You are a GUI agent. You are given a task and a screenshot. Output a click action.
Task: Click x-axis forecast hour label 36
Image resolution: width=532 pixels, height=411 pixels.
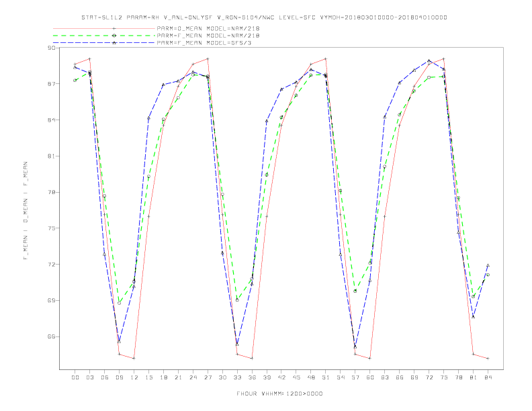(x=252, y=377)
